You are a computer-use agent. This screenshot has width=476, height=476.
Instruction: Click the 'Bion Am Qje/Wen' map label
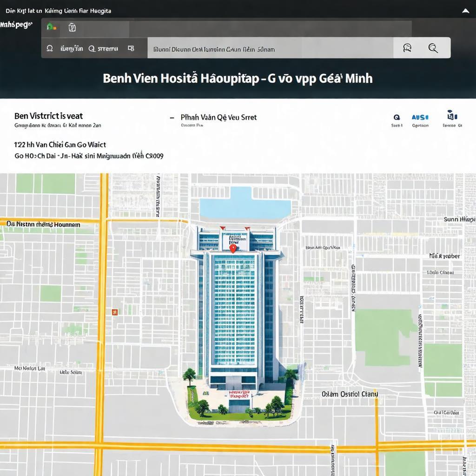coord(323,248)
